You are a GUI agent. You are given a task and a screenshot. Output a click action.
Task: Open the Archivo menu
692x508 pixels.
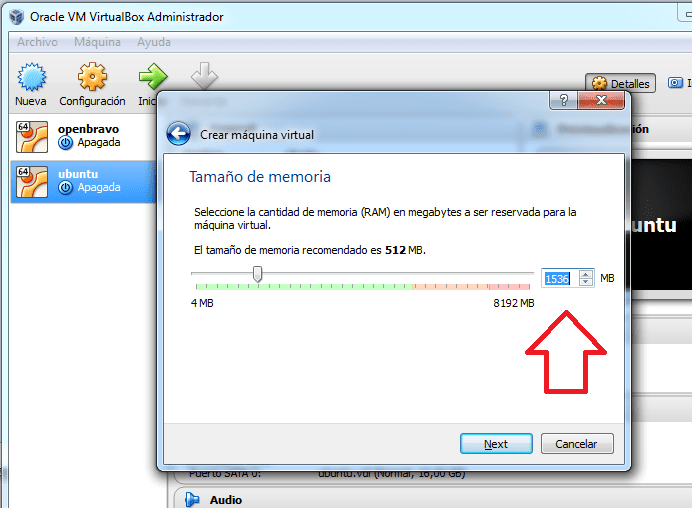click(38, 42)
